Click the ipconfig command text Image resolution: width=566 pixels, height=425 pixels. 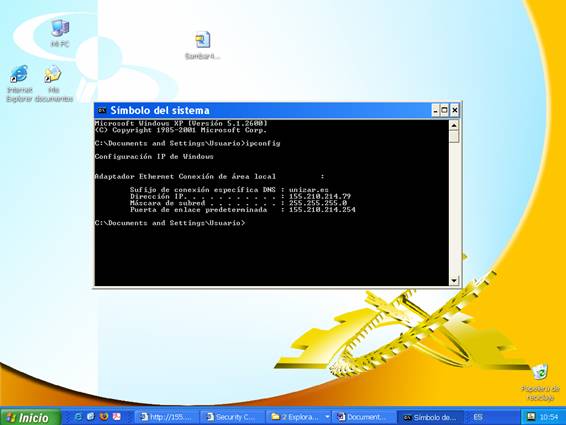point(263,143)
